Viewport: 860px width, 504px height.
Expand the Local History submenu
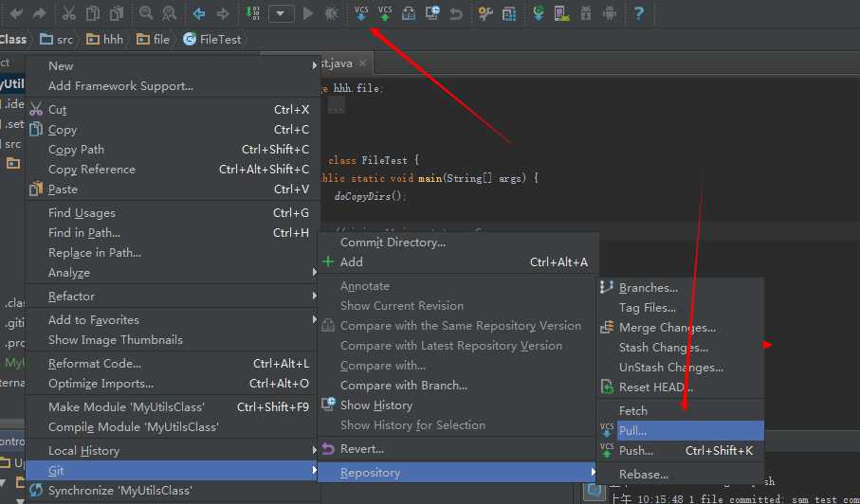(174, 451)
